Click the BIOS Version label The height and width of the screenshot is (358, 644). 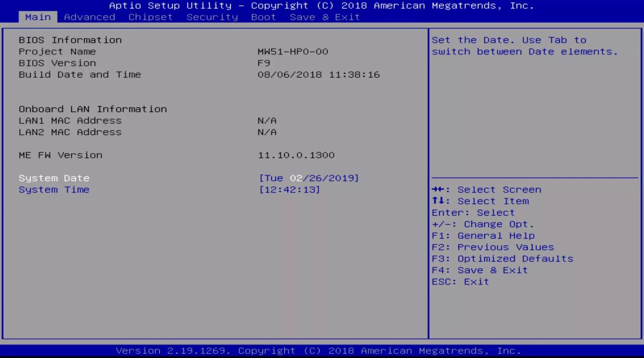pyautogui.click(x=57, y=63)
